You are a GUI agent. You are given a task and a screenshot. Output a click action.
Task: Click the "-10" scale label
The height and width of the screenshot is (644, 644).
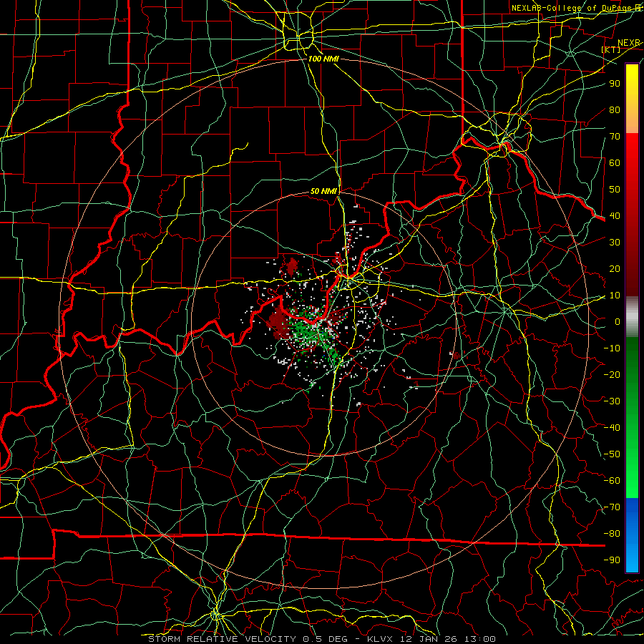[612, 348]
